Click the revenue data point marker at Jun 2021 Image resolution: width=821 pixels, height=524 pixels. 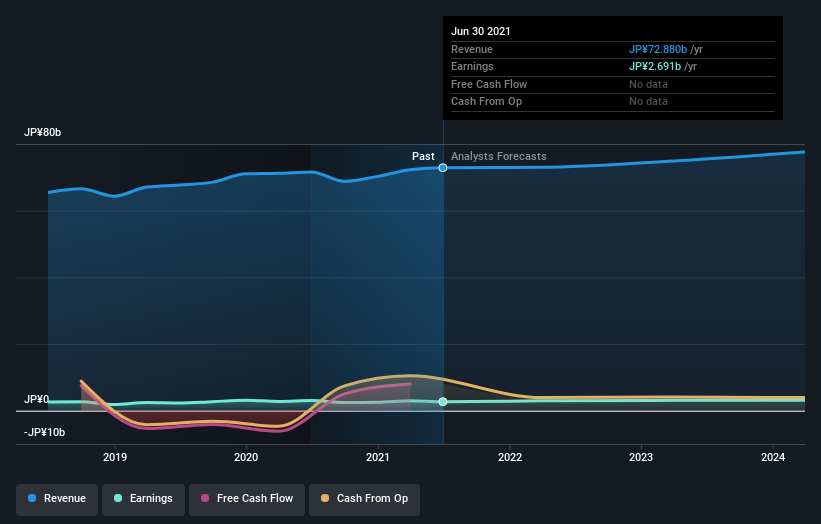point(443,168)
